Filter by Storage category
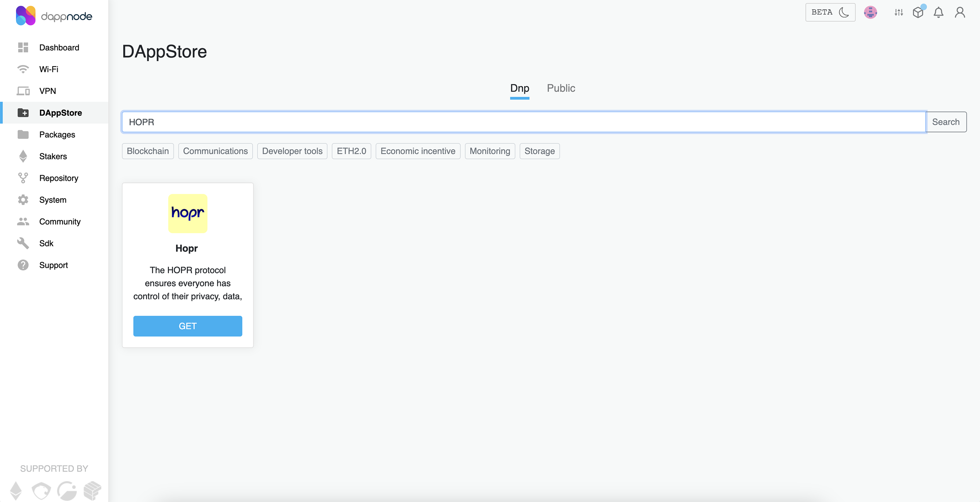 tap(540, 151)
